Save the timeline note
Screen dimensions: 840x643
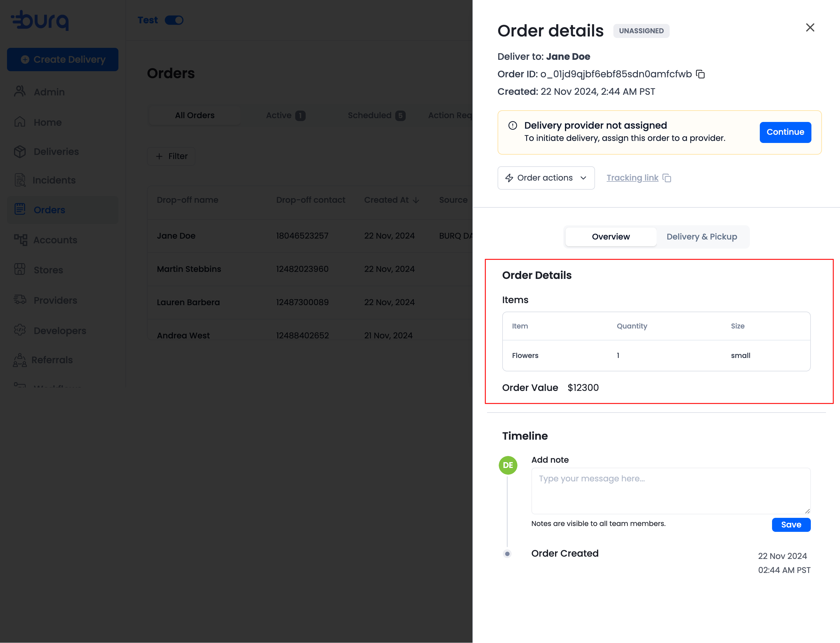(791, 525)
